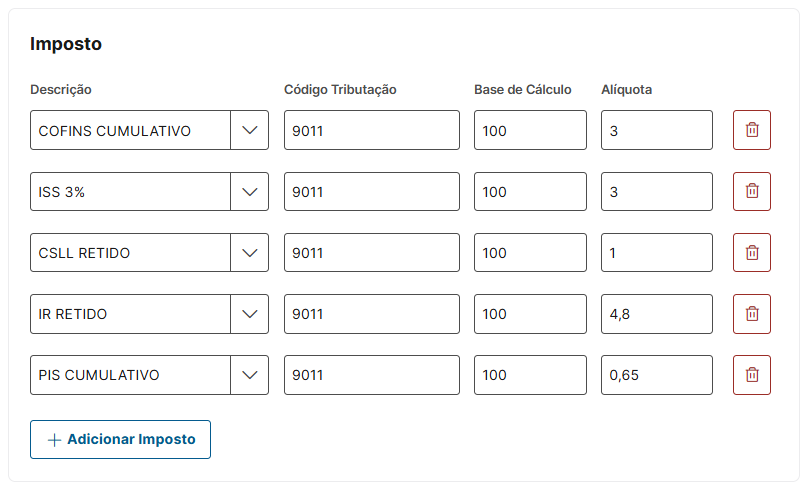
Task: Open the COFINS CUMULATIVO description dropdown
Action: (x=249, y=130)
